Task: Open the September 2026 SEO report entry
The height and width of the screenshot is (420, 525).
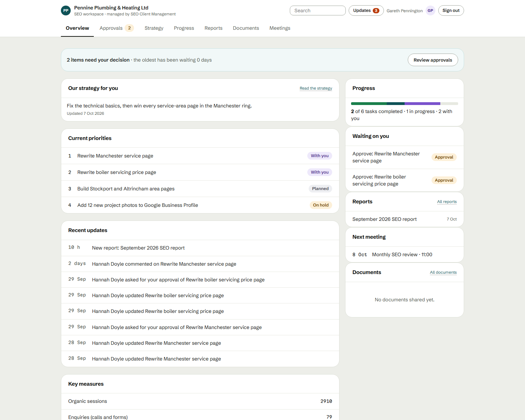Action: click(405, 219)
